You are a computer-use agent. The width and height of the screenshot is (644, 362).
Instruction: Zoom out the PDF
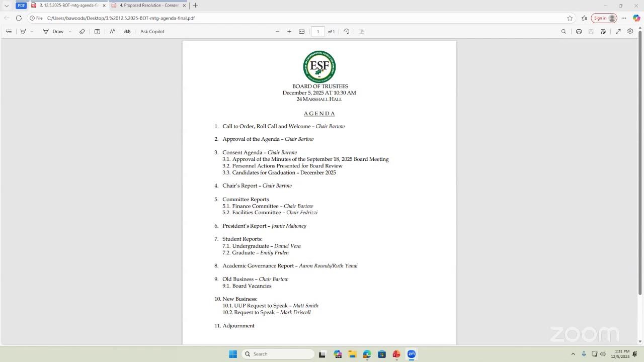tap(277, 31)
